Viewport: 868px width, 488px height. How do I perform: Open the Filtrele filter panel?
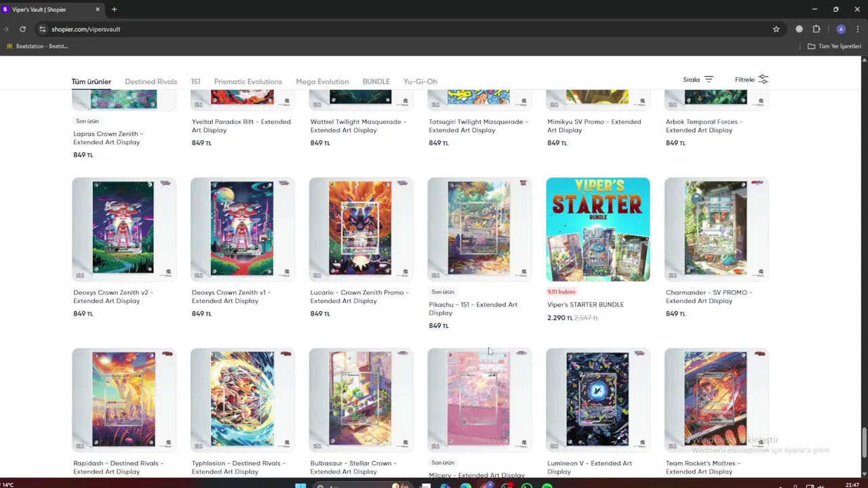coord(751,79)
